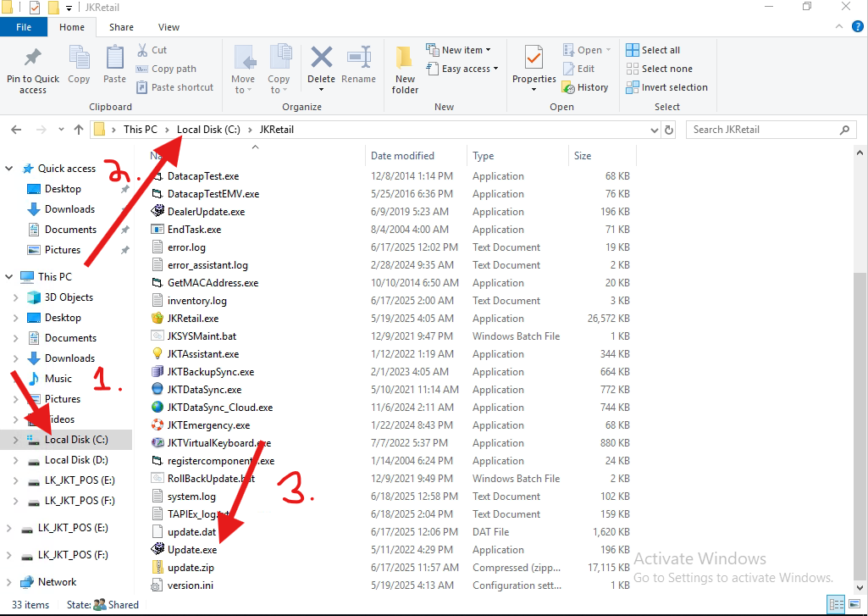Sort by the Size column header

602,156
